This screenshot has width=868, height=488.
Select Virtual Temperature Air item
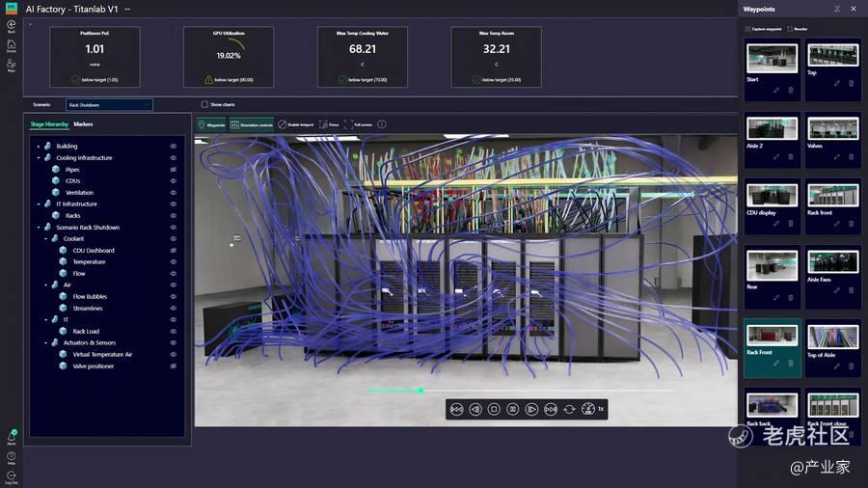click(x=102, y=355)
